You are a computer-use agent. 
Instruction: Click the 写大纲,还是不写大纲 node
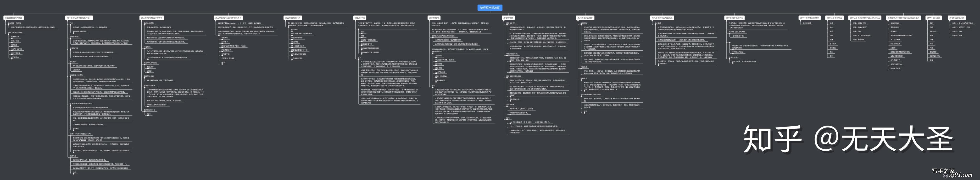coord(737,32)
